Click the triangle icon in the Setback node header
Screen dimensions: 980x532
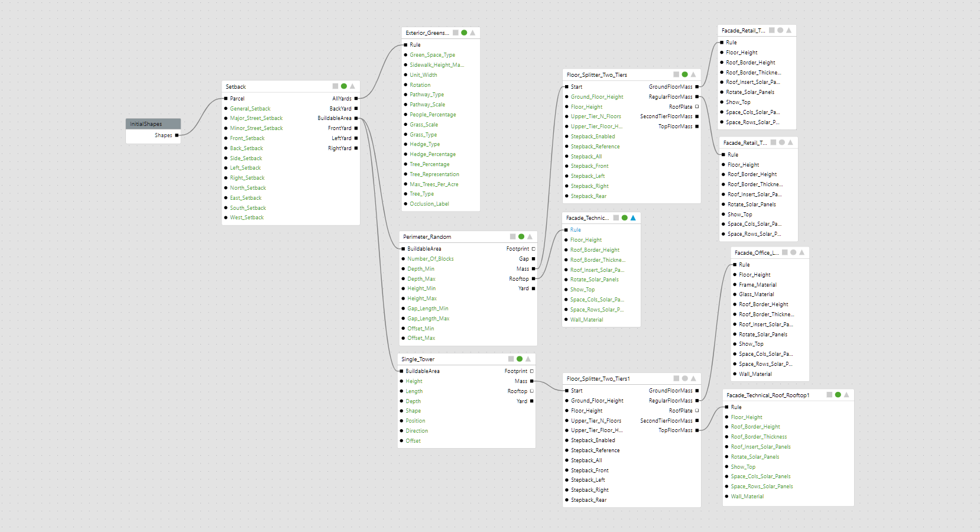click(352, 86)
